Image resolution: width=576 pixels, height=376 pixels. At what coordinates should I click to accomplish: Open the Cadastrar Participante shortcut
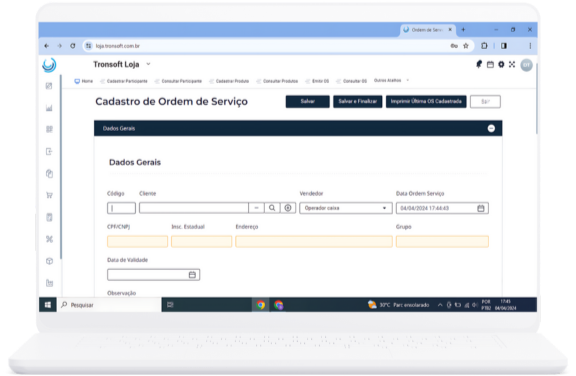(x=124, y=81)
